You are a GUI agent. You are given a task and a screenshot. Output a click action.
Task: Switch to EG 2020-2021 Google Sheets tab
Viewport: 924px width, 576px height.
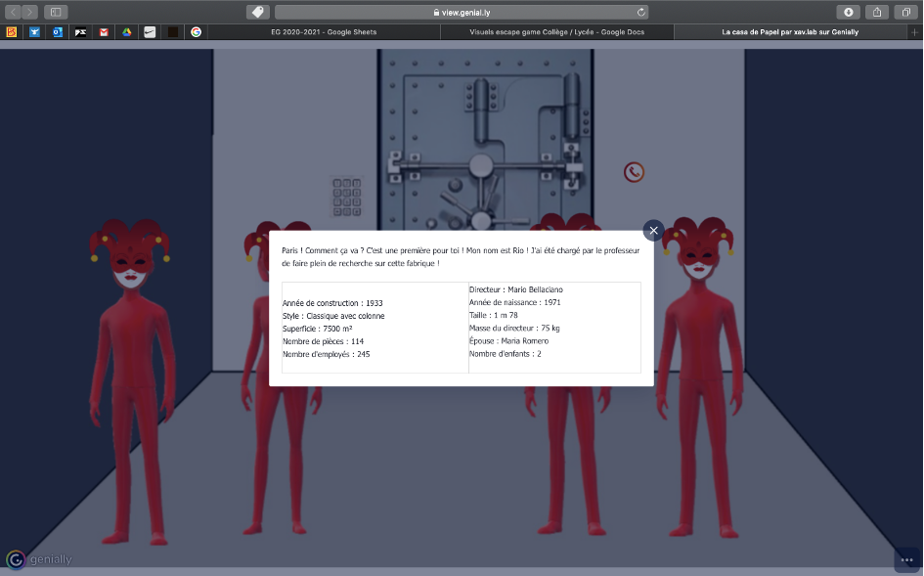324,32
